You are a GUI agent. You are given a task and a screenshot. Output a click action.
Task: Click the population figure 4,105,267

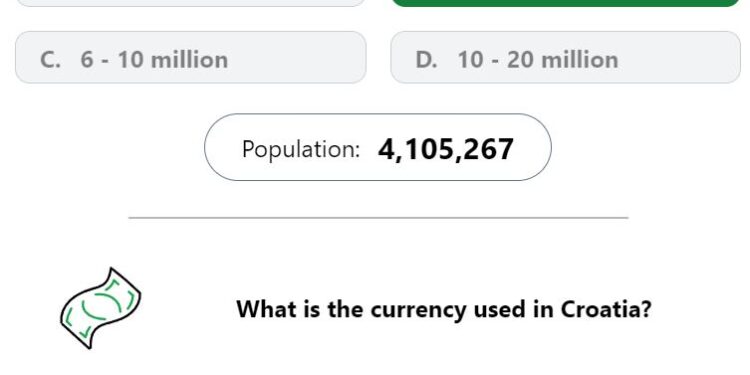[446, 149]
